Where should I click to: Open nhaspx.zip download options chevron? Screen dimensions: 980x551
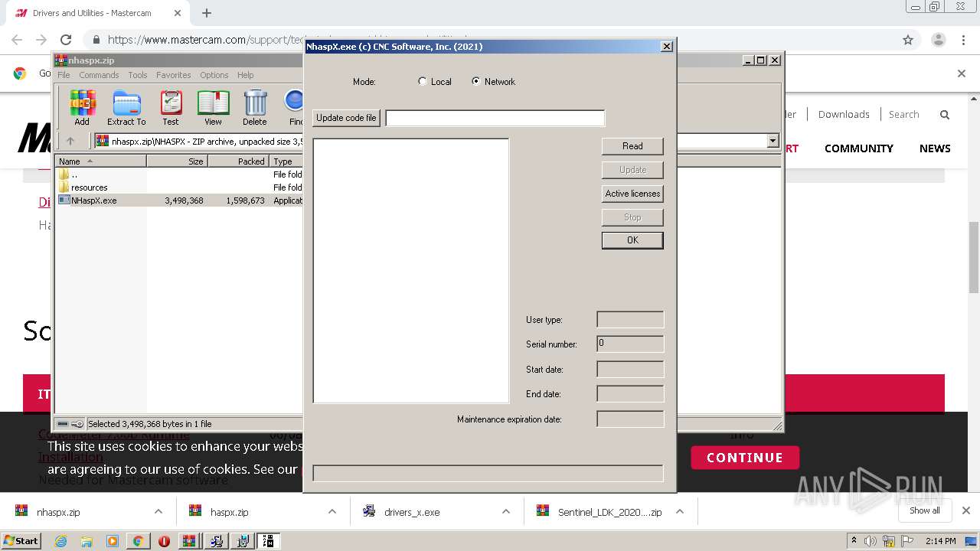tap(158, 512)
